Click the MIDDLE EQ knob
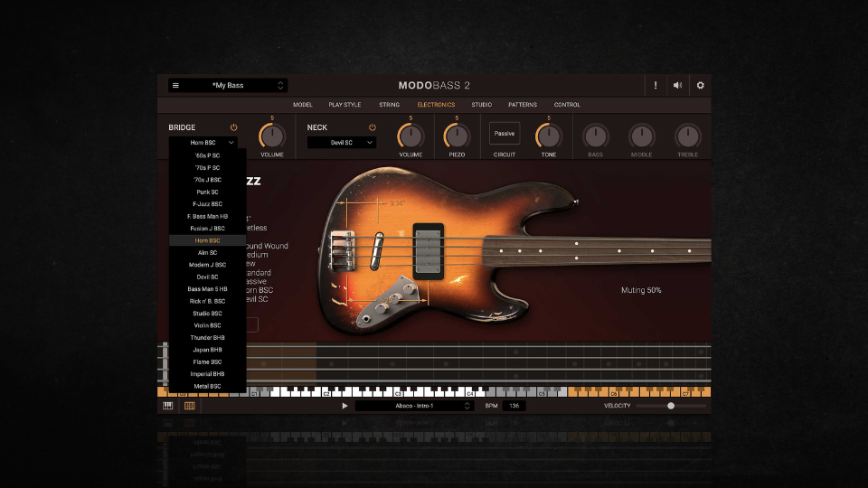This screenshot has width=868, height=488. 642,136
